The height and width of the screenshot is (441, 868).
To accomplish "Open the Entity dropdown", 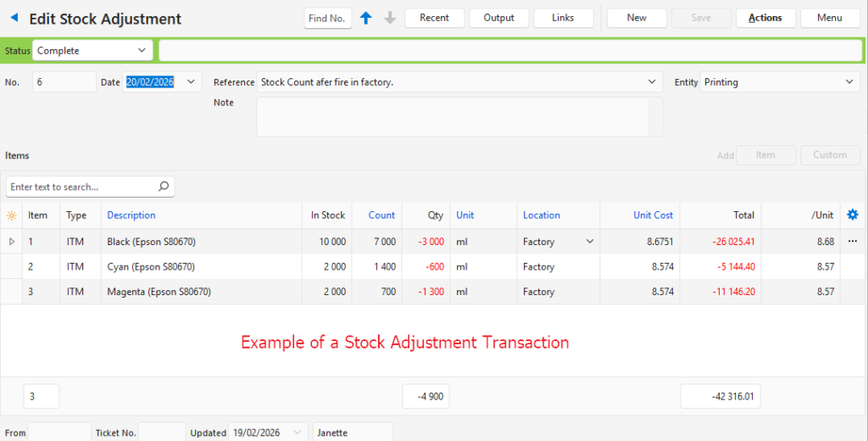I will [x=849, y=82].
